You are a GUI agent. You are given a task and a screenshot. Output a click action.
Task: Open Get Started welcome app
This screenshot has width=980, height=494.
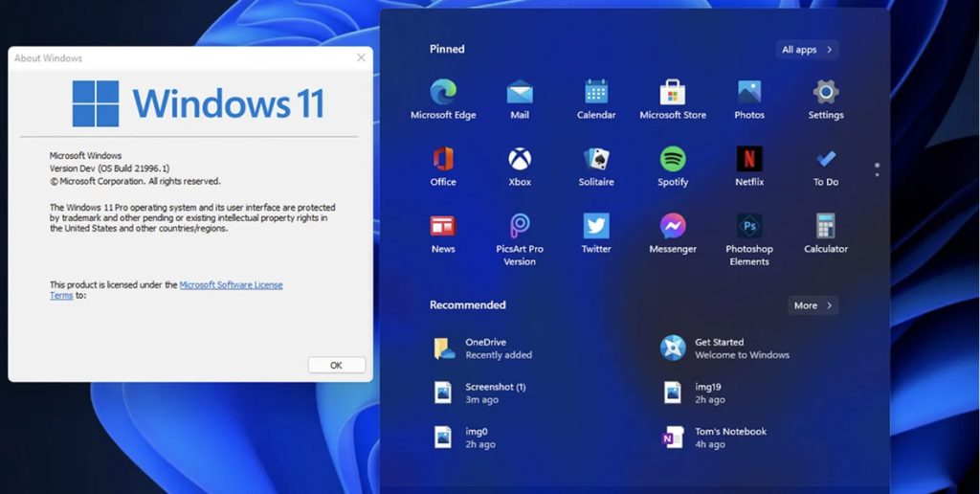[725, 348]
